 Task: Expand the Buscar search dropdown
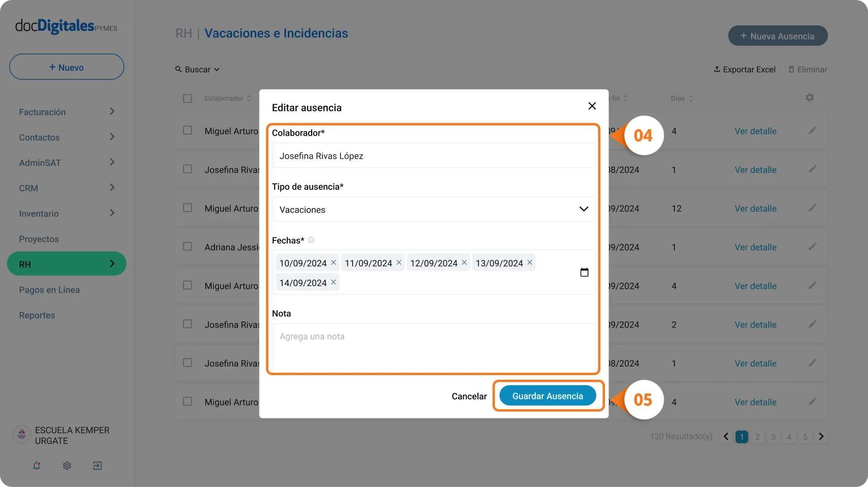click(x=198, y=69)
